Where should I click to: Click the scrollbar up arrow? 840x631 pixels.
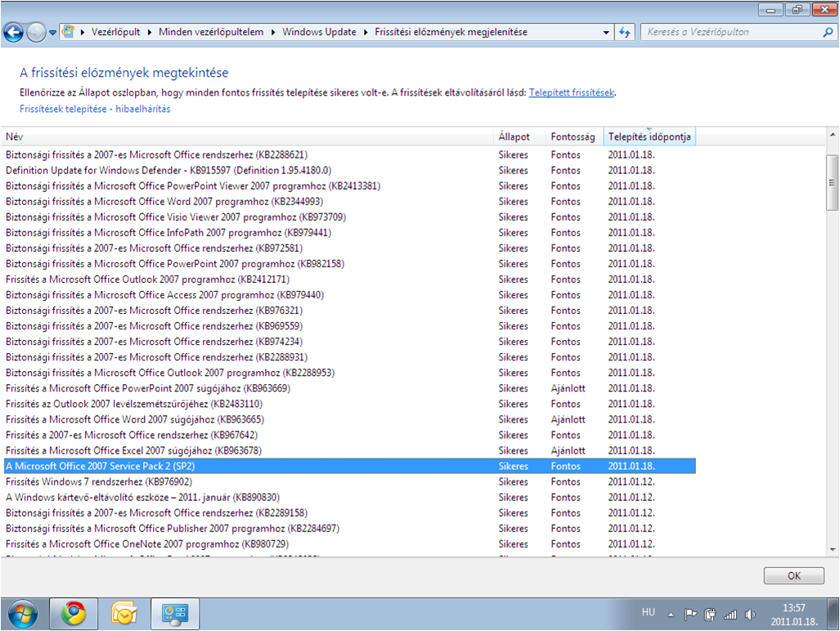click(x=833, y=135)
